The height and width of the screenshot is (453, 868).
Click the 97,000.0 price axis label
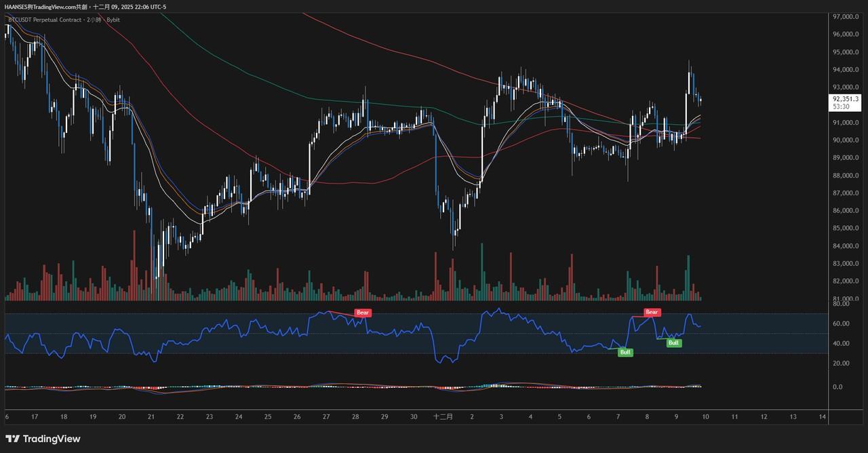(x=846, y=16)
